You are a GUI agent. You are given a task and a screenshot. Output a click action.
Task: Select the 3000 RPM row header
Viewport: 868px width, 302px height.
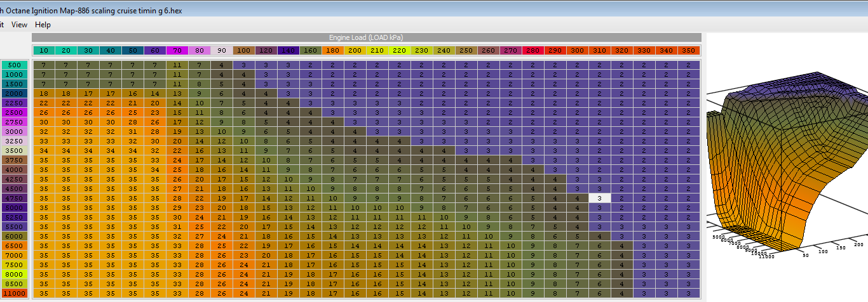pos(15,131)
